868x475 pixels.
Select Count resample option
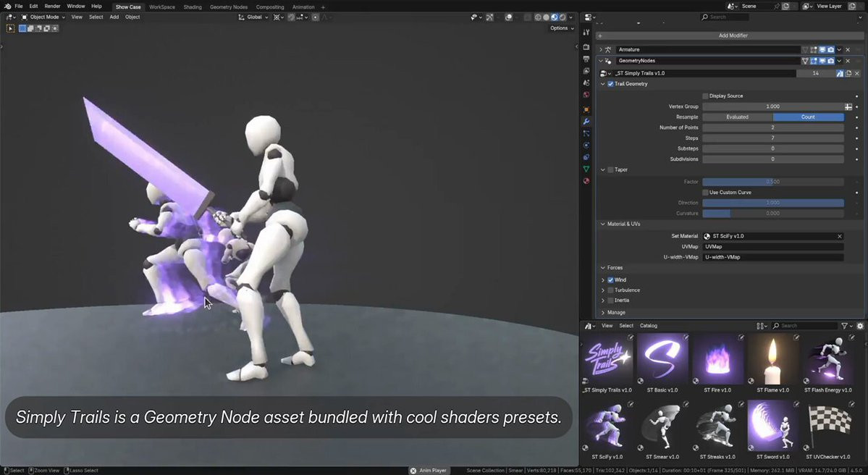[x=808, y=117]
